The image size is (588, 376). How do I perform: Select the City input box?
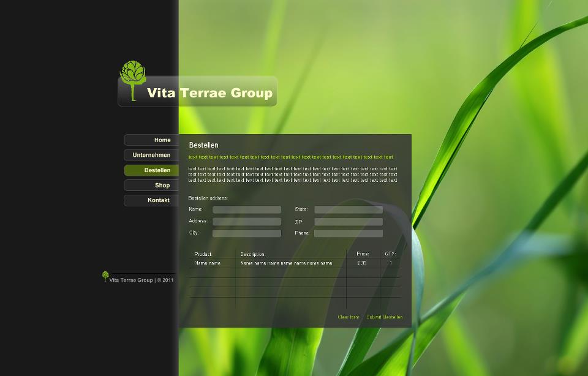[x=247, y=233]
